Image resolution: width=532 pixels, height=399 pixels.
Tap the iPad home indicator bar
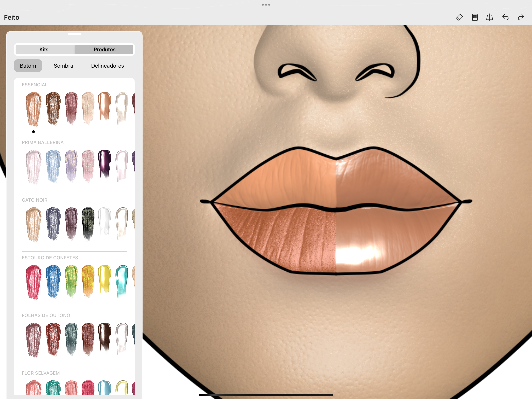pyautogui.click(x=266, y=395)
